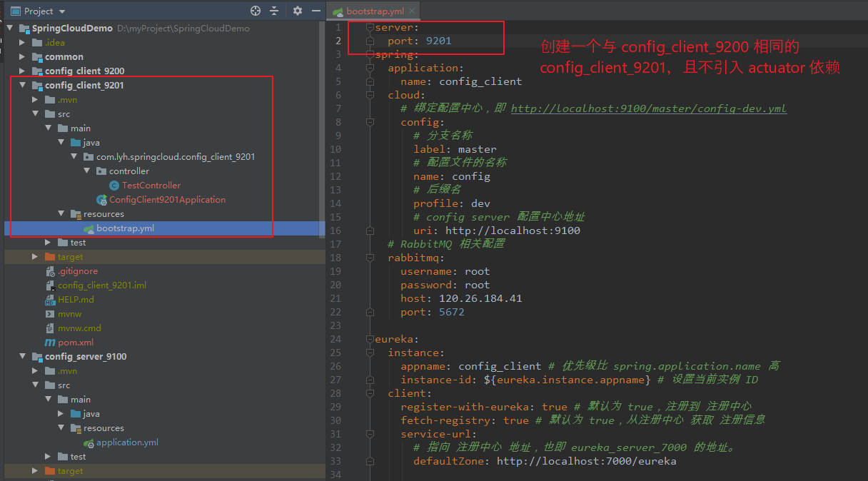Screen dimensions: 868x481
Task: Collapse the SpringCloudDemo root node
Action: point(10,29)
